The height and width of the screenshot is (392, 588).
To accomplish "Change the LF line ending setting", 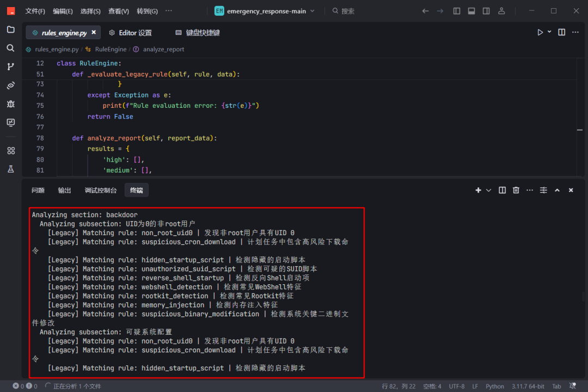I will (475, 386).
